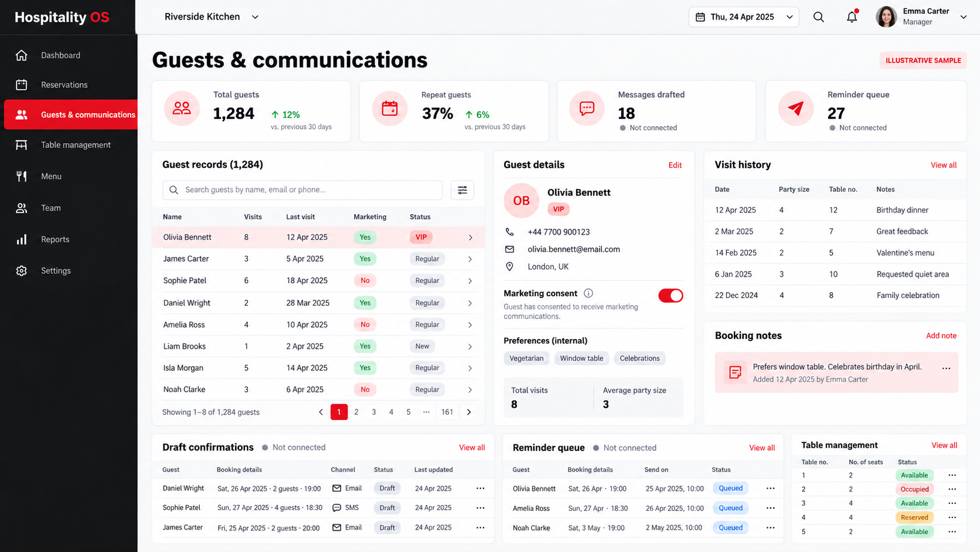
Task: Open the three-dot menu on the booking note
Action: coord(946,368)
